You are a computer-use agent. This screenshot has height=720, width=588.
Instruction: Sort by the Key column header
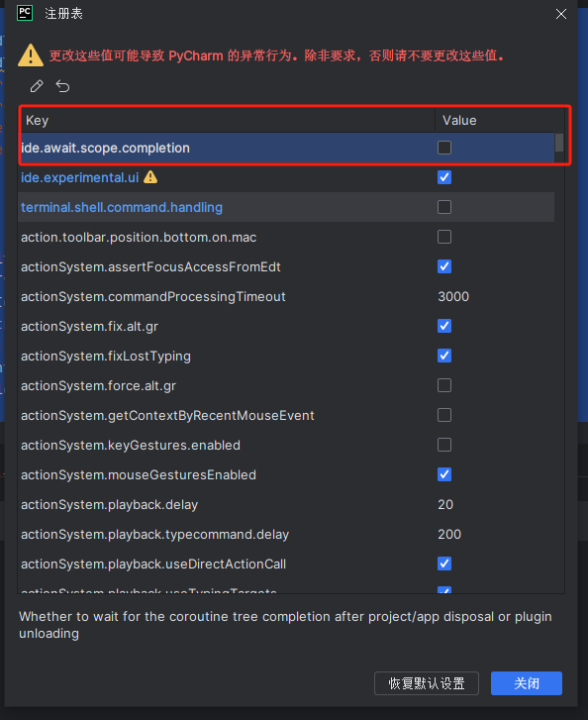tap(228, 120)
